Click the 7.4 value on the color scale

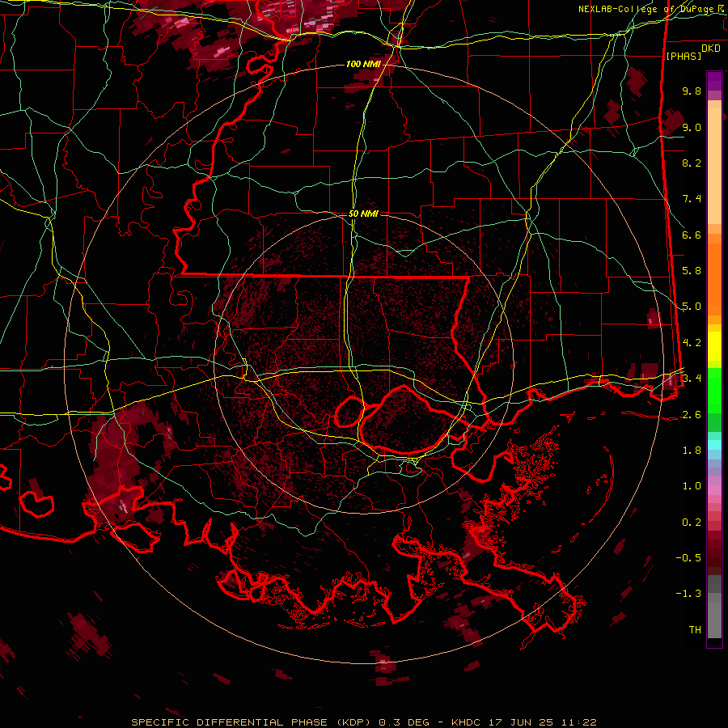click(692, 199)
